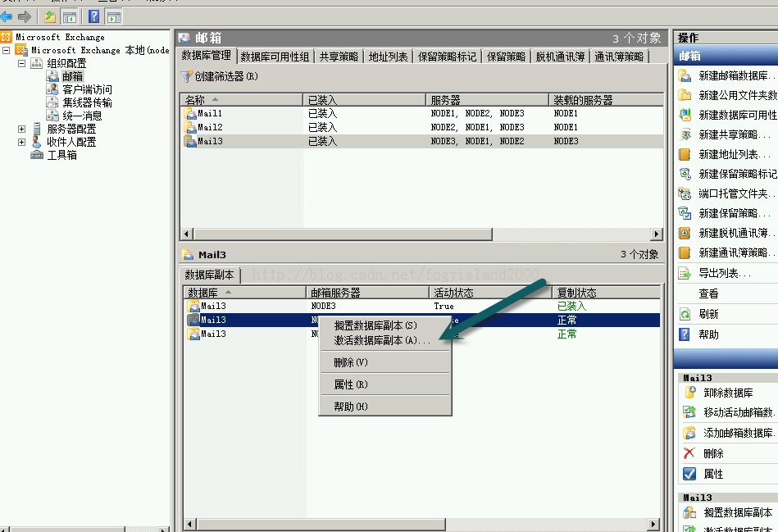The image size is (778, 532).
Task: Switch to 数据库可用性组 tab
Action: click(275, 57)
